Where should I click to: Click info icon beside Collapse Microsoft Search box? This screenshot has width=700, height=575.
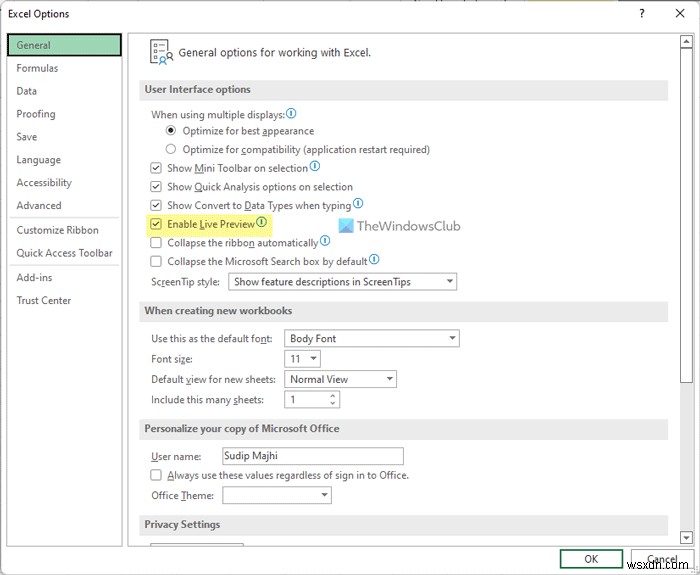click(x=374, y=259)
